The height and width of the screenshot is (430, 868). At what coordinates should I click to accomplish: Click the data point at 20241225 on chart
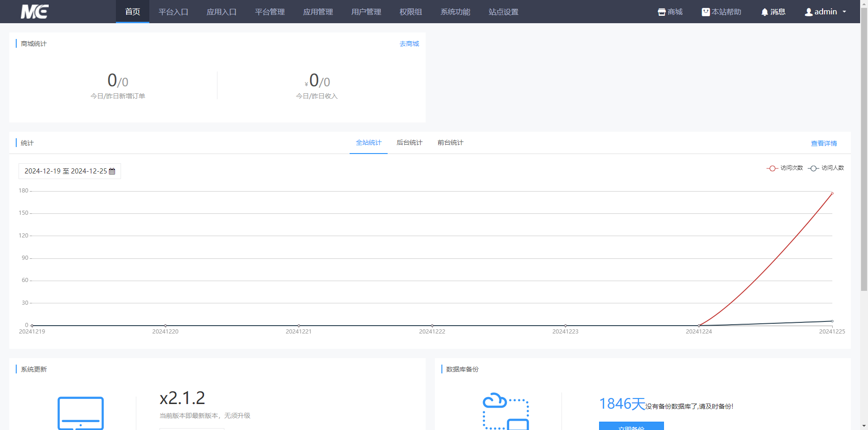pyautogui.click(x=831, y=194)
